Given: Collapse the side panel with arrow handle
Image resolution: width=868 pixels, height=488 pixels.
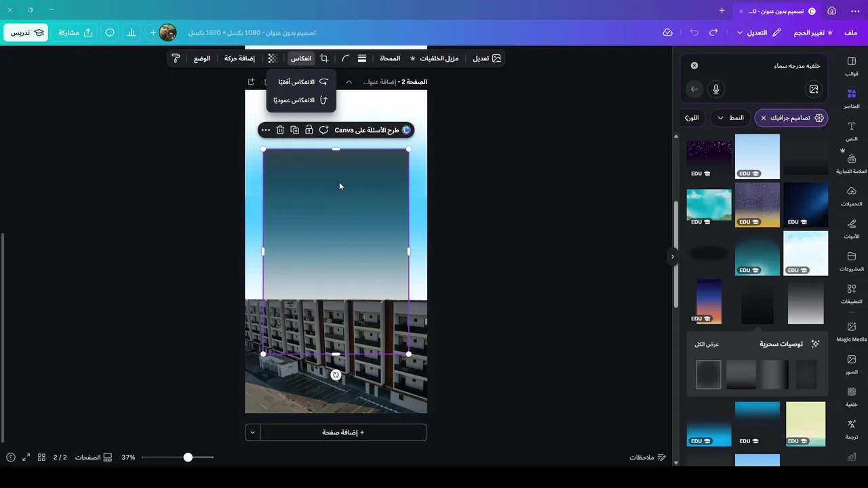Looking at the screenshot, I should (x=673, y=257).
